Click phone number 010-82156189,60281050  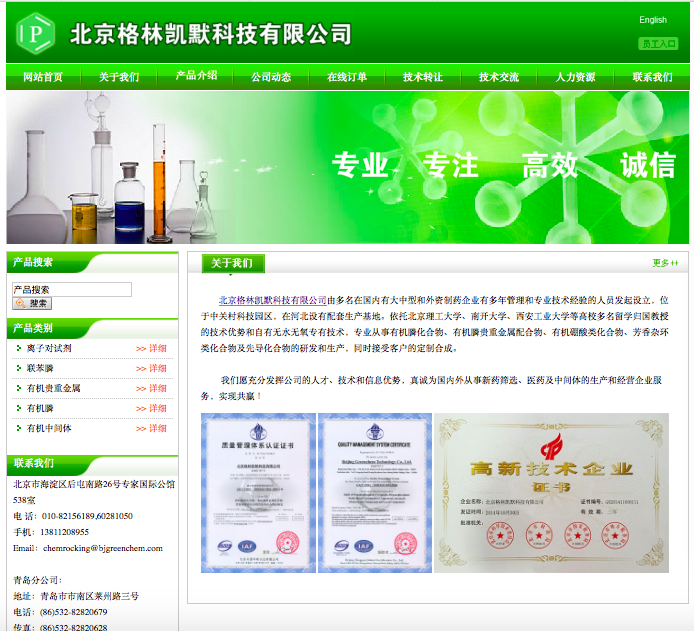(x=87, y=516)
